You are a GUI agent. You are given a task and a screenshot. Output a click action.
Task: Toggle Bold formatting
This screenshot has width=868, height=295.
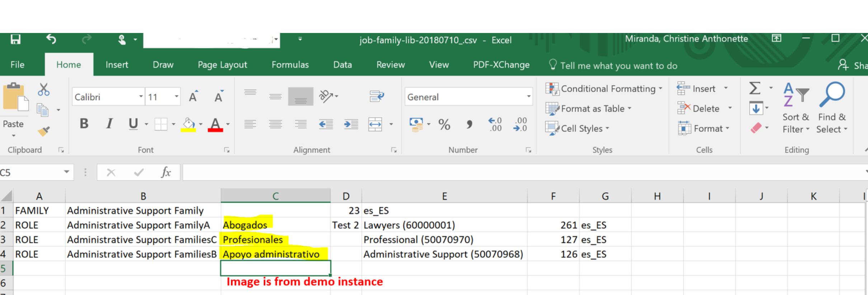[84, 124]
